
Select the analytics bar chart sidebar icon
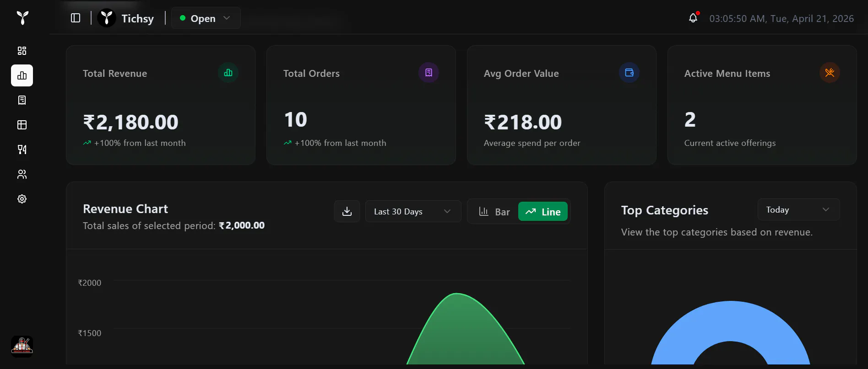coord(22,75)
